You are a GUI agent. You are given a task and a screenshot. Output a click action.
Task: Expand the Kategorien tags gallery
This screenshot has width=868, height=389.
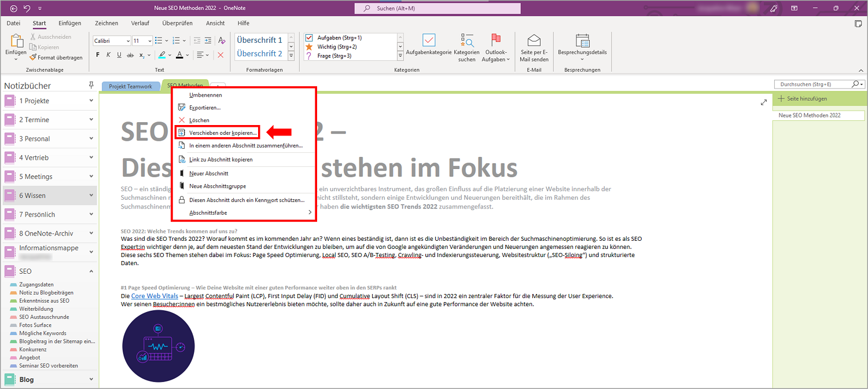point(400,56)
